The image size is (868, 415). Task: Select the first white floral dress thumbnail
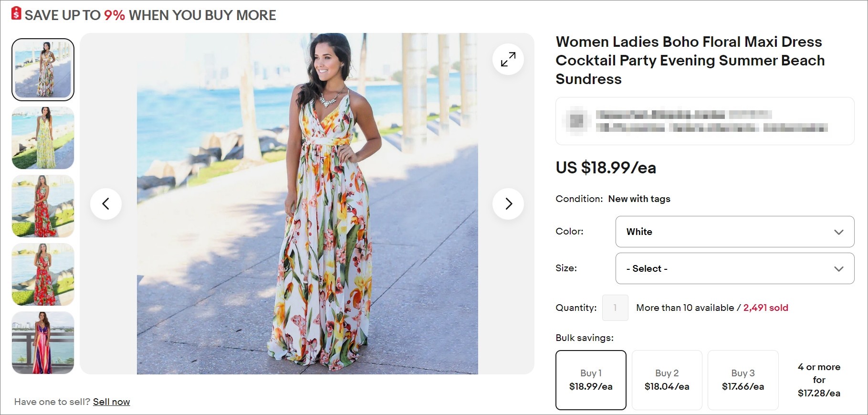pyautogui.click(x=42, y=69)
